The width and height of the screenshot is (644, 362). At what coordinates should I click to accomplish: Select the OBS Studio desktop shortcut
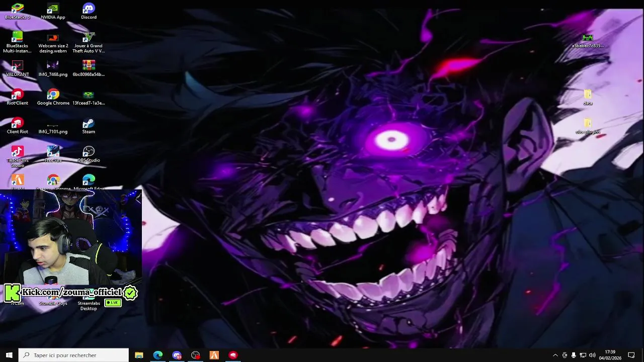coord(89,154)
